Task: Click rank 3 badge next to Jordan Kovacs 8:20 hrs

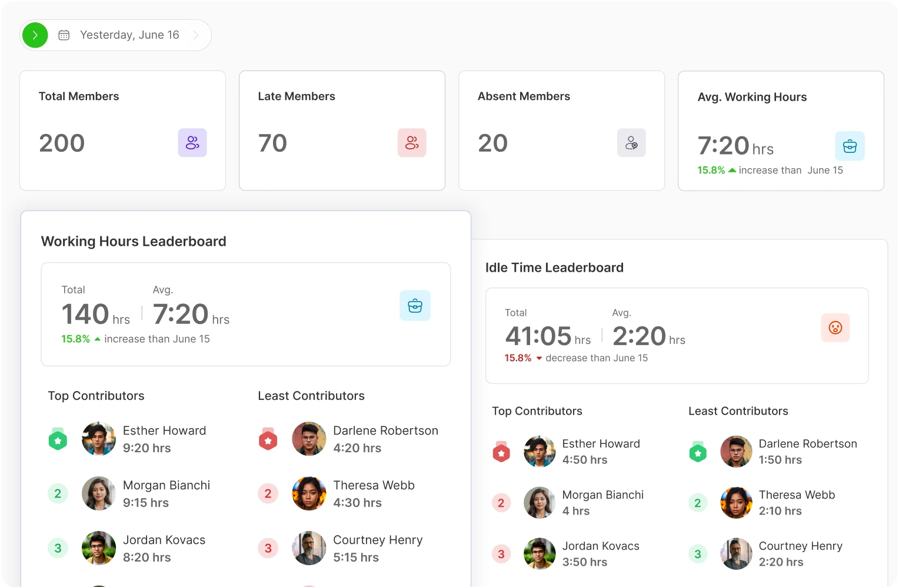Action: [x=58, y=548]
